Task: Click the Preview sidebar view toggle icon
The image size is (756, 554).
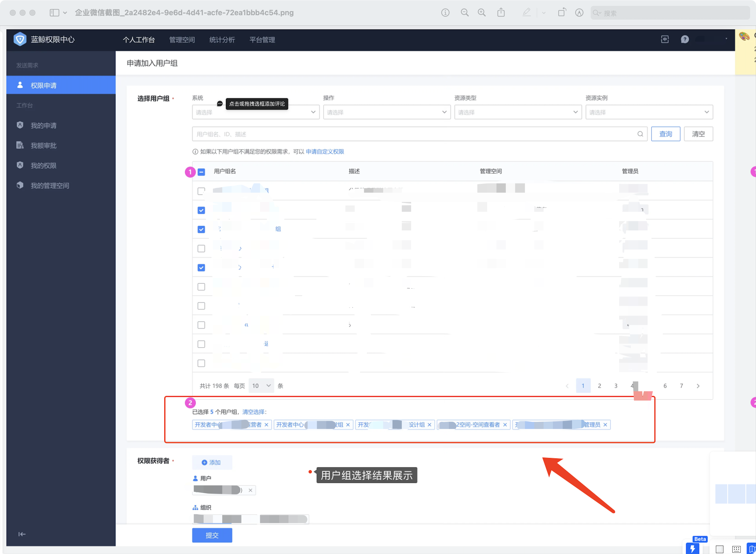Action: pos(54,13)
